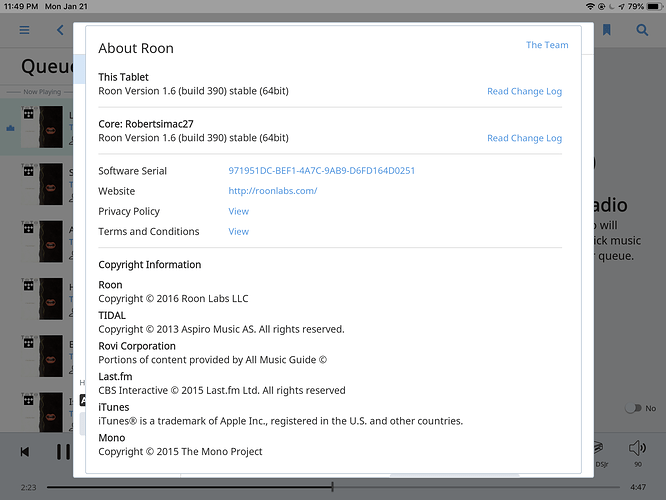
Task: View the Privacy Policy
Action: point(239,211)
